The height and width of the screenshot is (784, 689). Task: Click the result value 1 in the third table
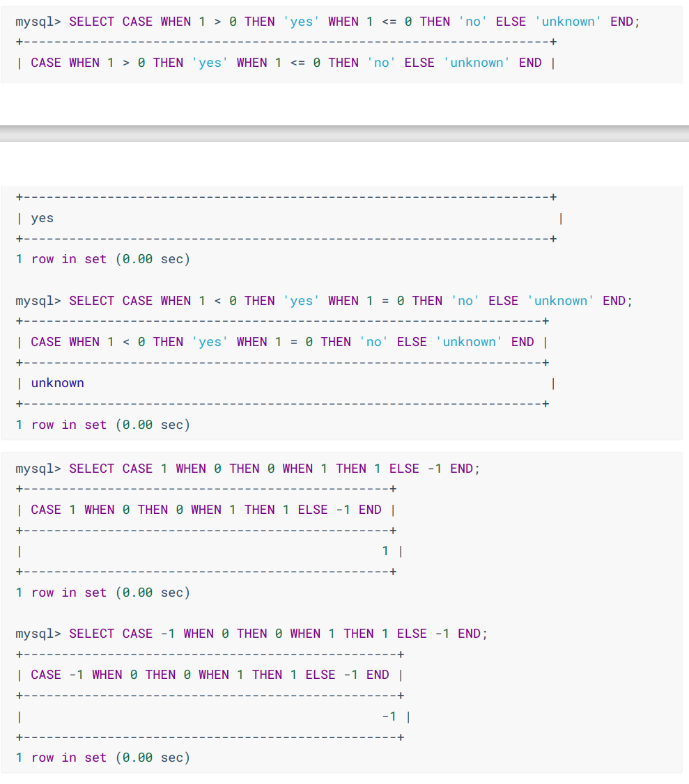[385, 551]
